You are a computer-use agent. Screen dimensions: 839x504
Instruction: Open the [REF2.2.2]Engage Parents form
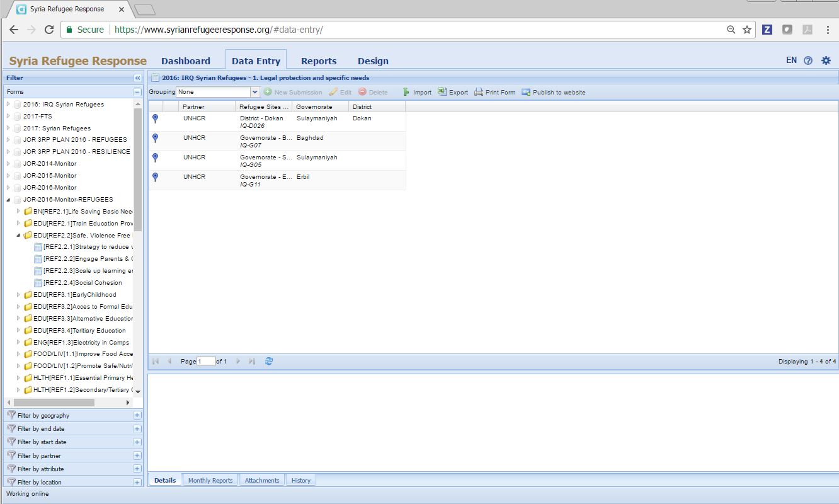click(x=84, y=259)
